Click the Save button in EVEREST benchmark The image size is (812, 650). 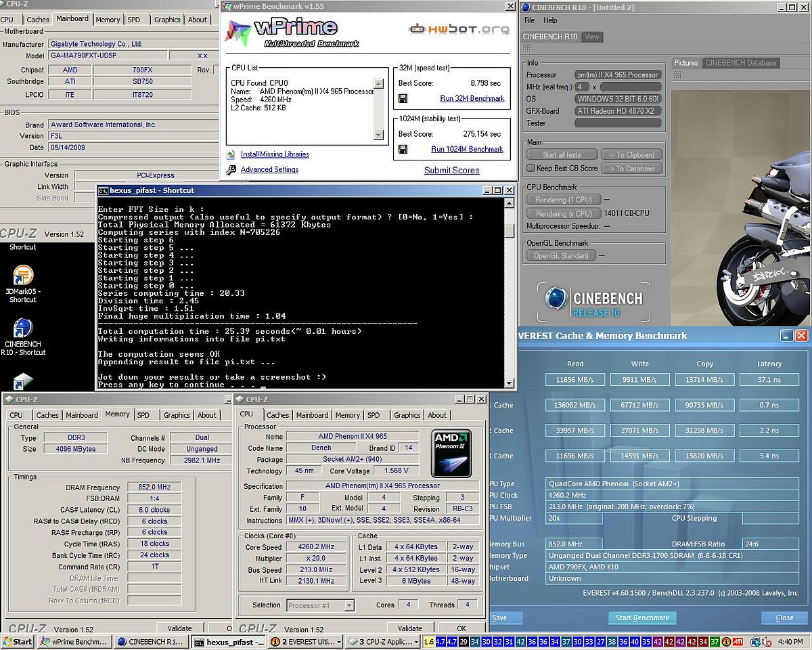[x=504, y=617]
